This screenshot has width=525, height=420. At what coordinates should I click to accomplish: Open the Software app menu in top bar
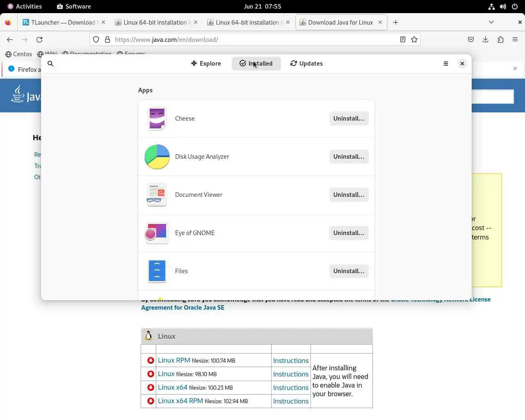(x=74, y=6)
